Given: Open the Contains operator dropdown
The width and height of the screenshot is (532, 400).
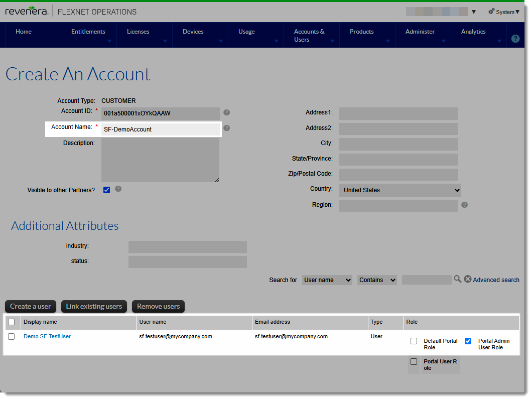Looking at the screenshot, I should [x=377, y=280].
